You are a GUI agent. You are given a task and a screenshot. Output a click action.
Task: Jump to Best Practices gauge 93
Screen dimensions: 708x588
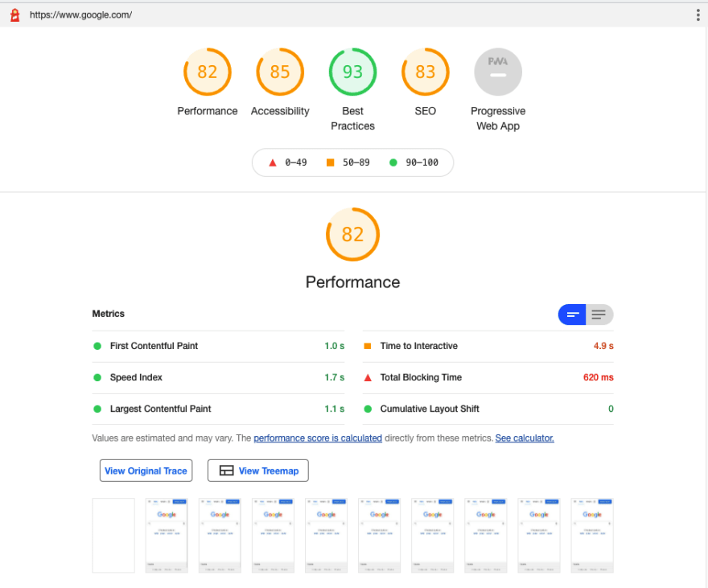click(x=352, y=72)
